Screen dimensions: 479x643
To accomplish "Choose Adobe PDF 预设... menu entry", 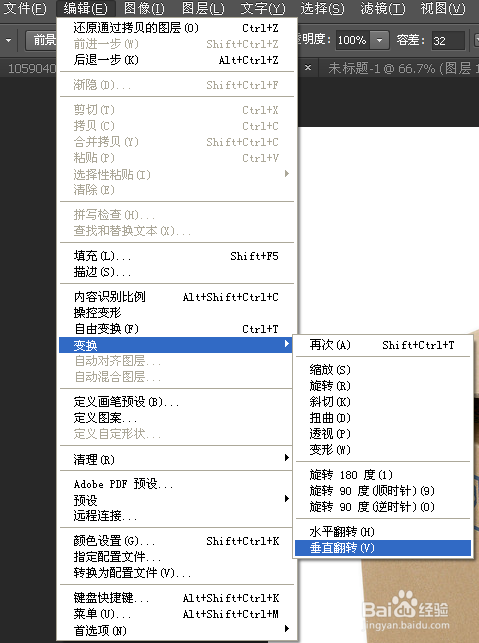I will tap(176, 484).
